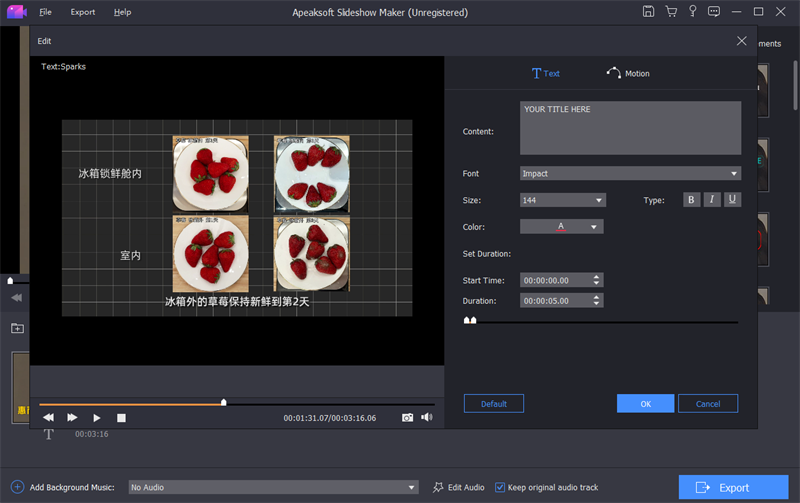Mute the preview volume icon
This screenshot has height=503, width=800.
tap(427, 417)
